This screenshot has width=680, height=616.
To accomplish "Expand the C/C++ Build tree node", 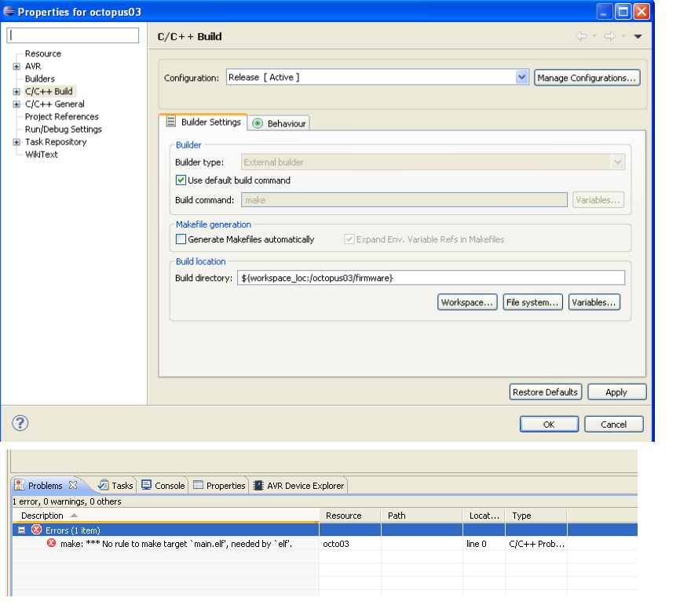I will pyautogui.click(x=16, y=92).
